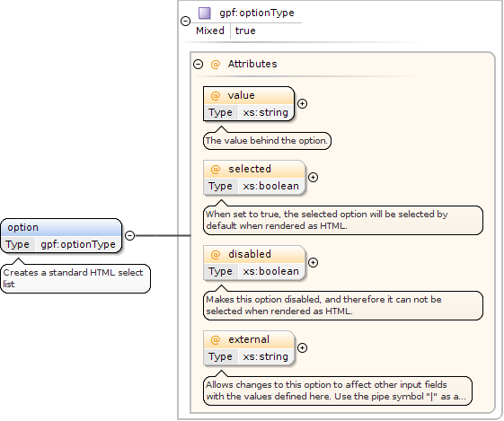Expand the external attribute details

tap(302, 347)
